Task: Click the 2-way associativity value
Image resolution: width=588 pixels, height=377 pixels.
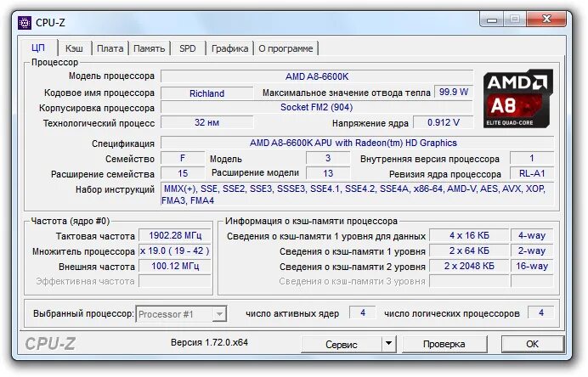Action: 532,250
